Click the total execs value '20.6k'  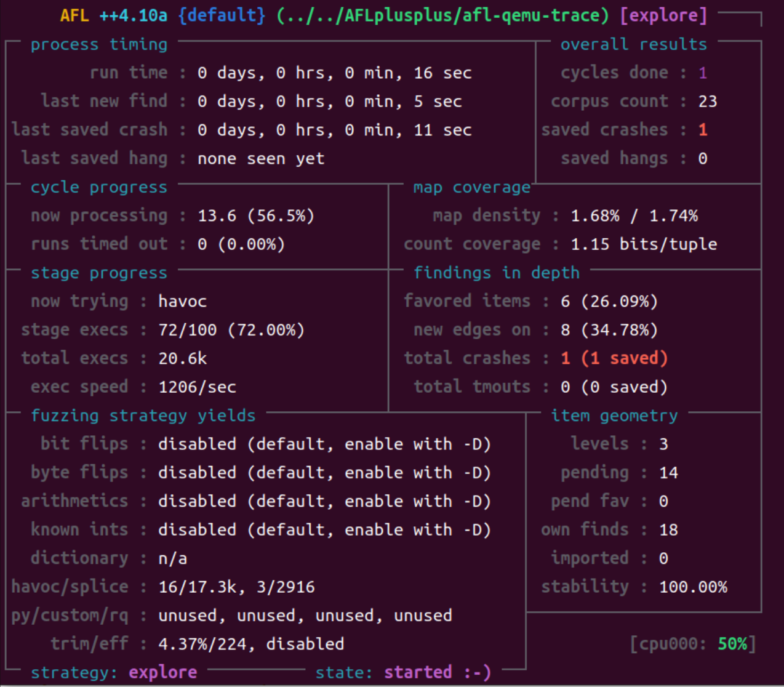pyautogui.click(x=183, y=358)
